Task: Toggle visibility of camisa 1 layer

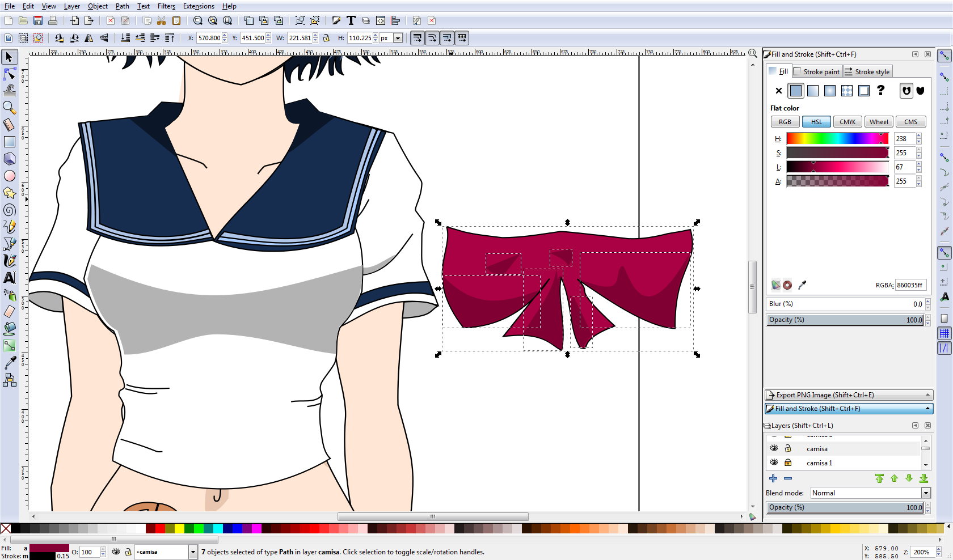Action: (774, 463)
